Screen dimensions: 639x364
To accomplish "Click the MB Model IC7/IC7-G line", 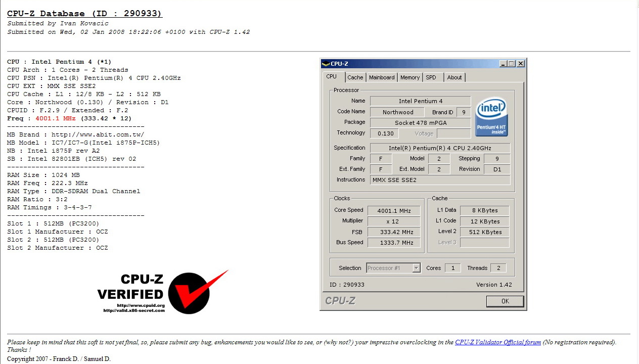I will [83, 143].
